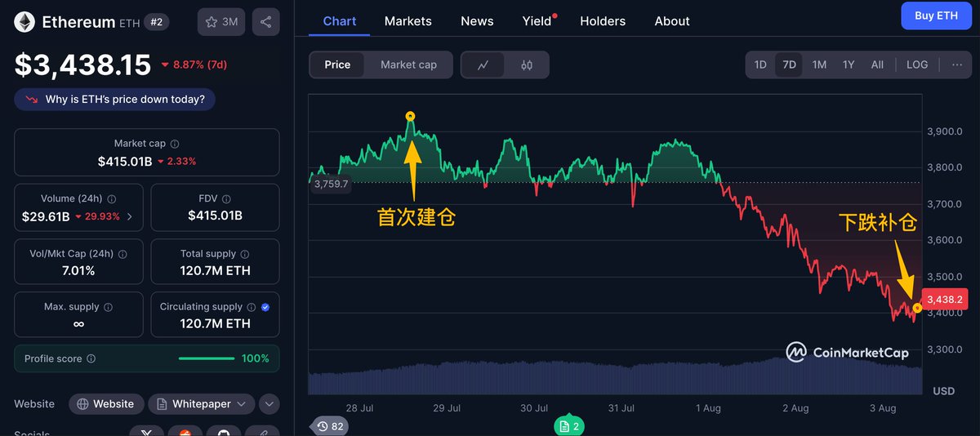Open the Markets tab
Viewport: 980px width, 436px height.
(408, 21)
